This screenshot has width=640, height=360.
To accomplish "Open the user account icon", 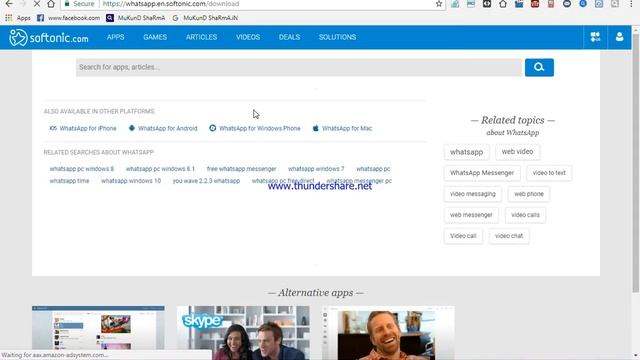I will click(x=620, y=37).
